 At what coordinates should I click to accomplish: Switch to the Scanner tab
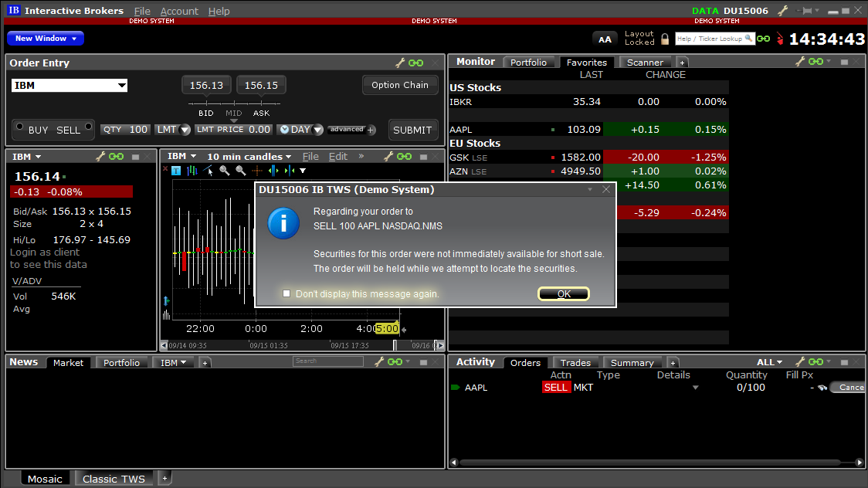pyautogui.click(x=645, y=63)
